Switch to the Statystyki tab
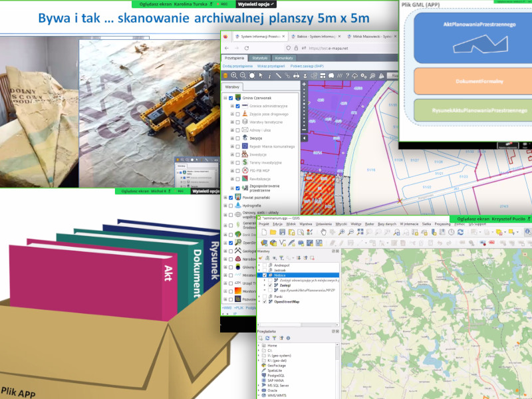Image resolution: width=532 pixels, height=399 pixels. click(260, 58)
